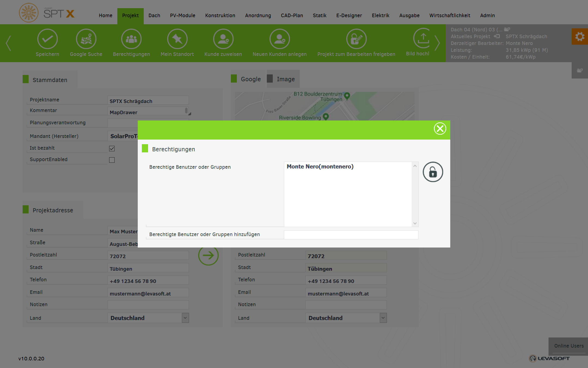This screenshot has height=368, width=588.
Task: Open the Online Users panel
Action: click(569, 346)
